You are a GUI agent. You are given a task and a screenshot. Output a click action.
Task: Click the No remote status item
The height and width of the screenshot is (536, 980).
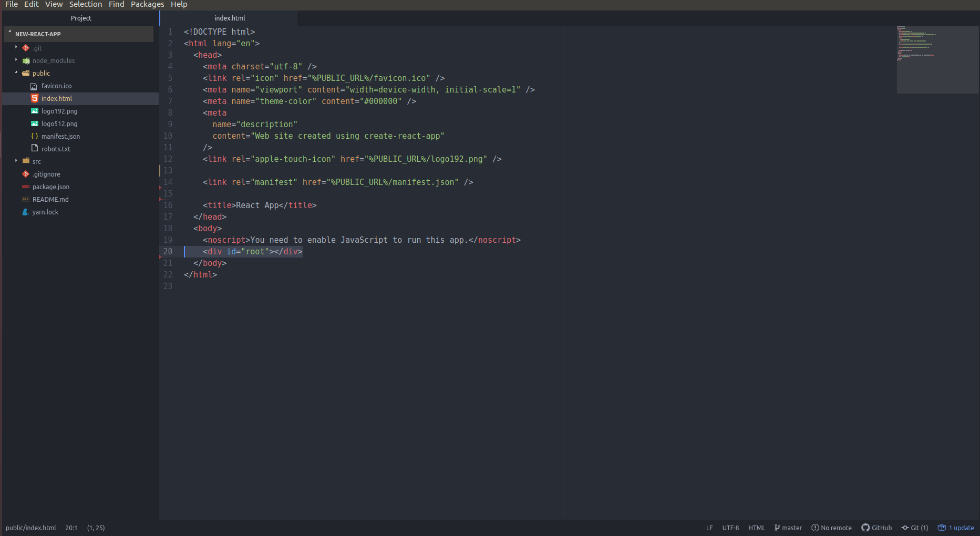(x=832, y=528)
